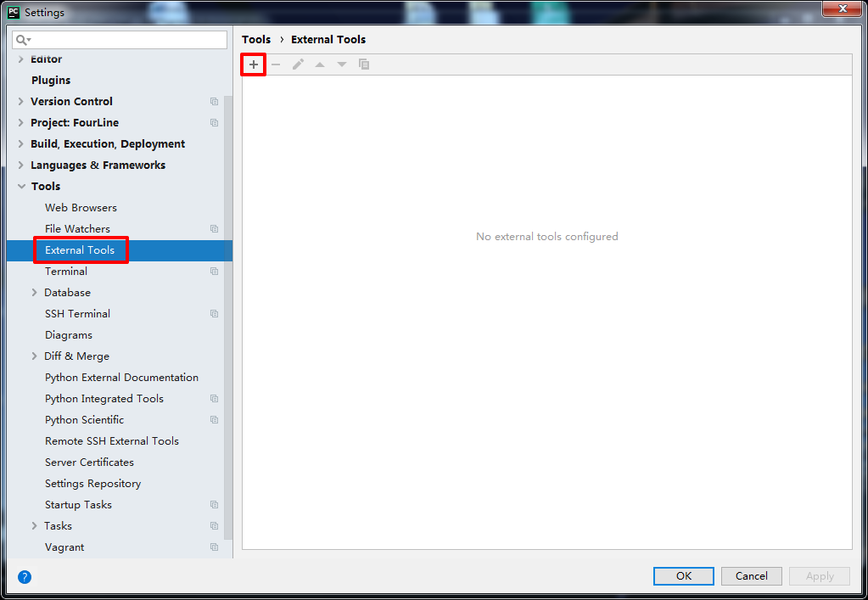This screenshot has height=600, width=868.
Task: Expand the Diff & Merge node arrow
Action: (34, 356)
